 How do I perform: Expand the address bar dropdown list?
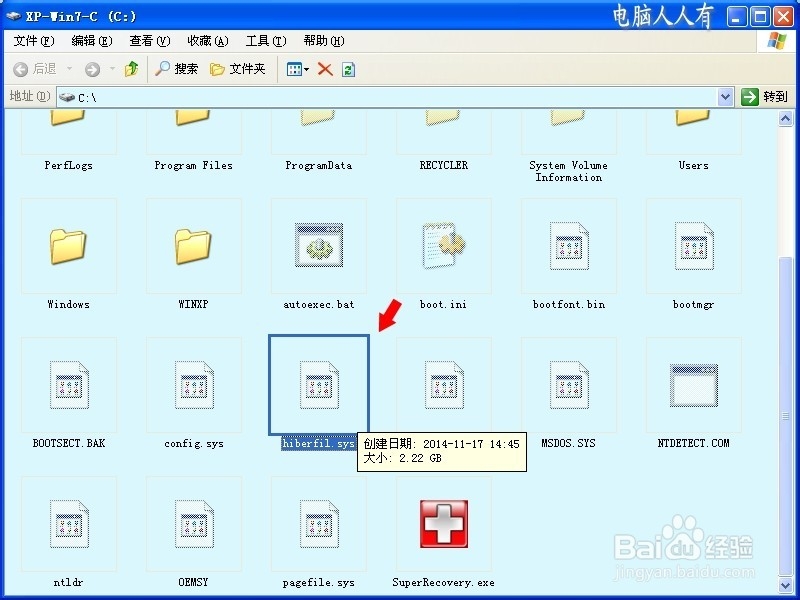pyautogui.click(x=725, y=97)
